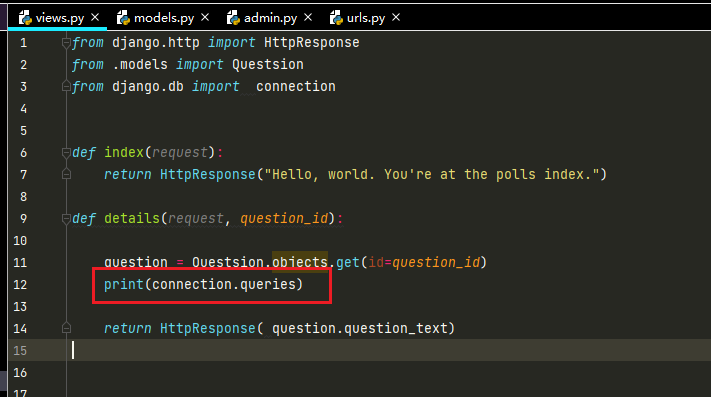The height and width of the screenshot is (397, 711).
Task: Click the views.py Python file icon
Action: [25, 18]
